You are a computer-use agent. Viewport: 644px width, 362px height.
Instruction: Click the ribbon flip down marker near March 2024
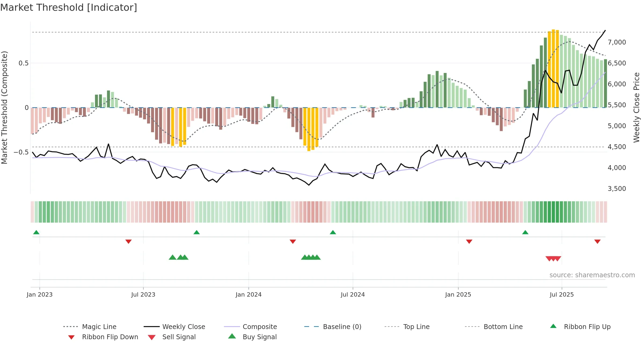[293, 242]
